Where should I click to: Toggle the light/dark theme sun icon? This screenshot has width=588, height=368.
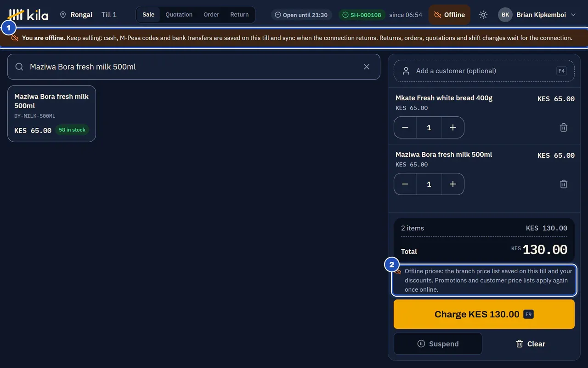[x=483, y=15]
